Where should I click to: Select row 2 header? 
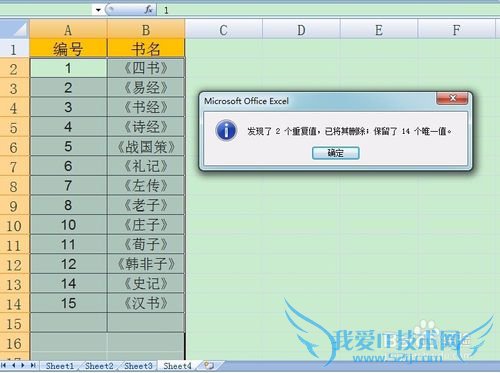pos(14,68)
